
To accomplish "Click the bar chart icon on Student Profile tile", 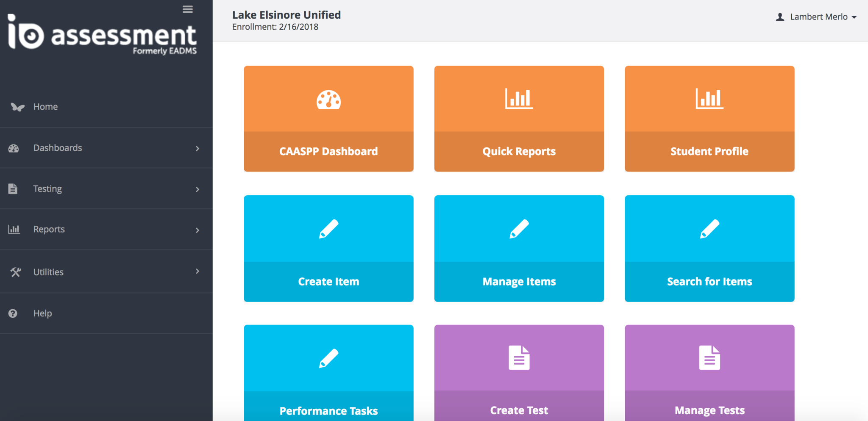I will 709,99.
